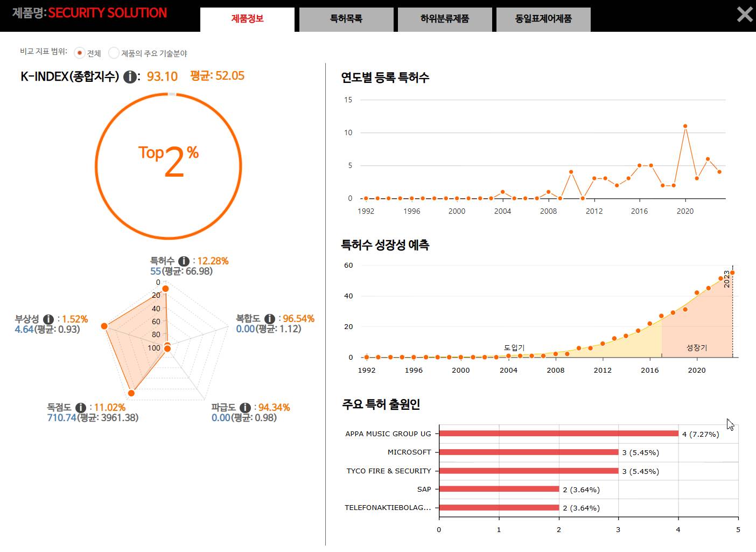Click the 3 (5.45%) label beside MICROSOFT
Screen dimensions: 756x552
pos(640,452)
